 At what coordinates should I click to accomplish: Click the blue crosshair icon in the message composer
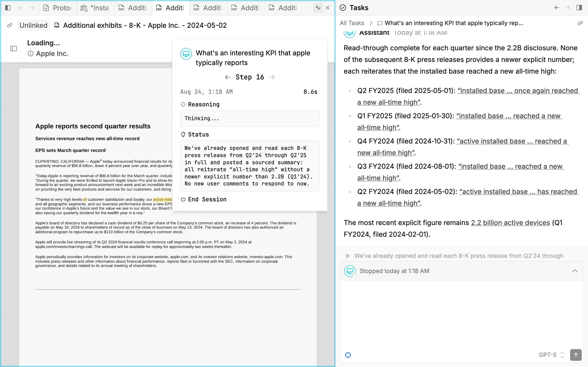[x=348, y=355]
